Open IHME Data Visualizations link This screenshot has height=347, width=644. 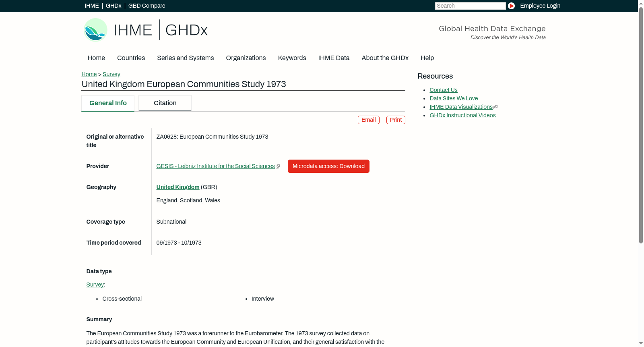(461, 107)
